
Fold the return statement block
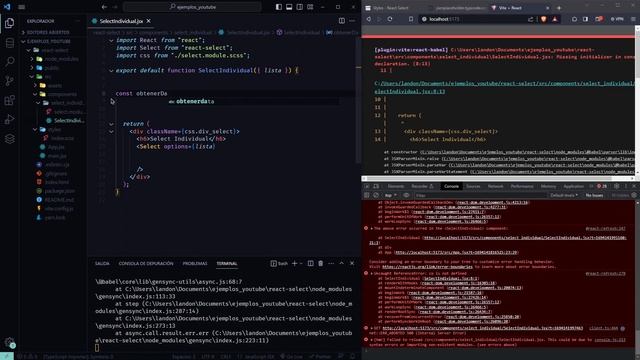point(111,124)
